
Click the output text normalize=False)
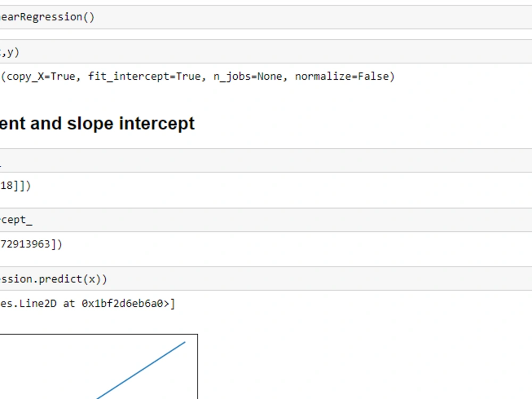click(345, 76)
